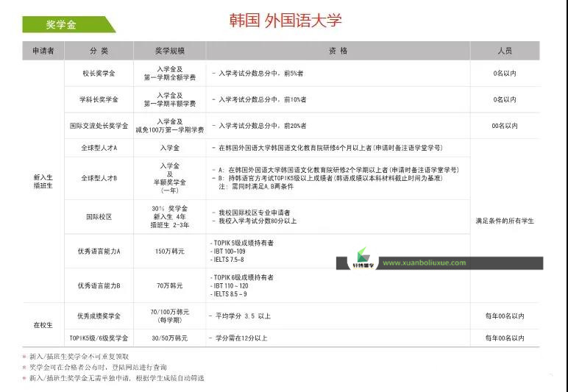The image size is (568, 392).
Task: Select the 优秀语言能力B cell
Action: coord(99,285)
